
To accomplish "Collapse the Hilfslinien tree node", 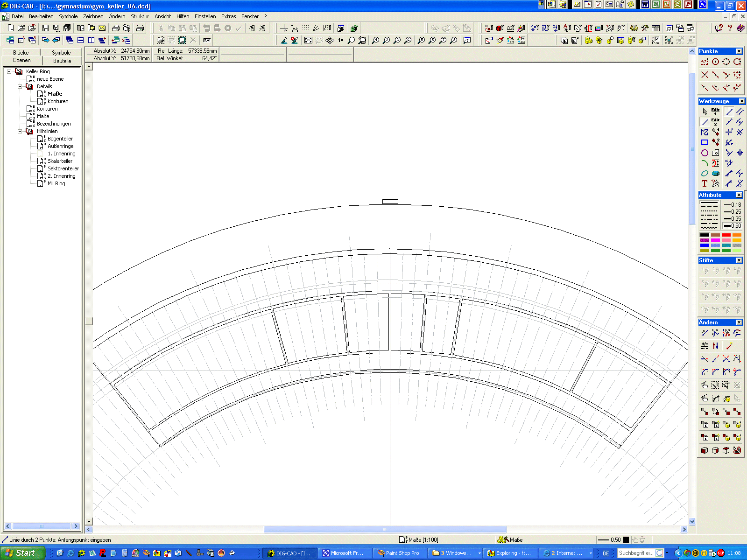I will click(20, 131).
